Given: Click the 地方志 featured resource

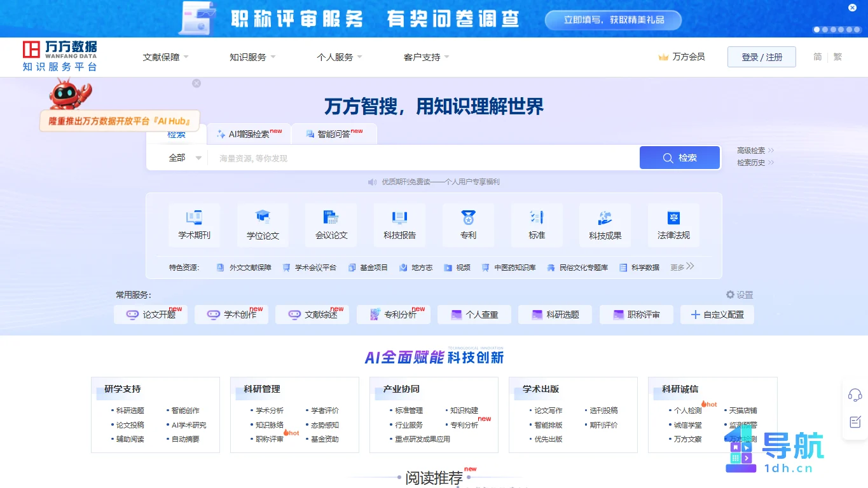Looking at the screenshot, I should point(416,268).
